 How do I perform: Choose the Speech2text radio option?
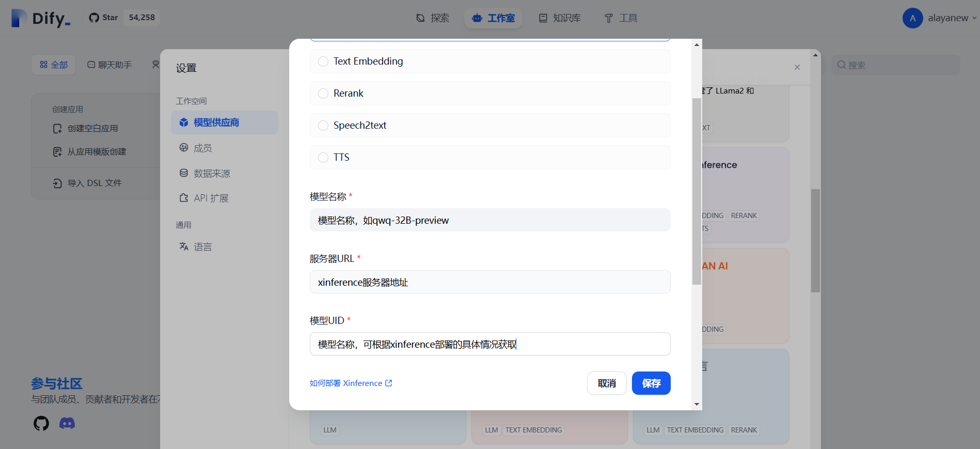323,126
